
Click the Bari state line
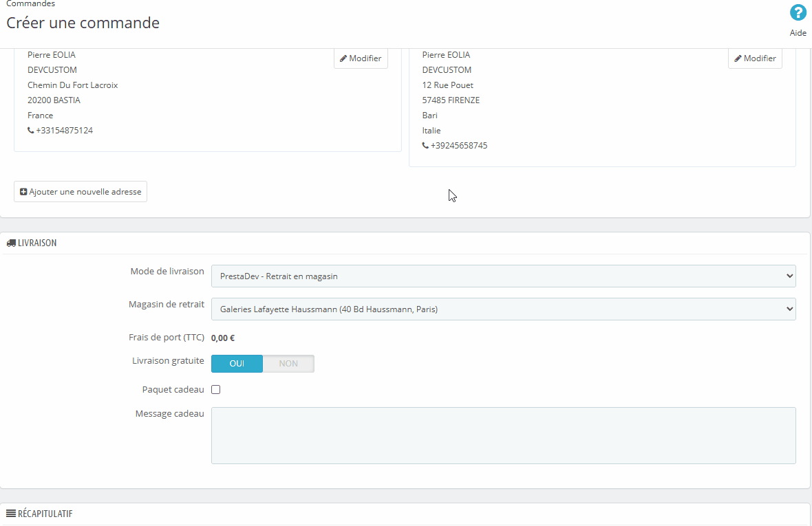point(429,116)
